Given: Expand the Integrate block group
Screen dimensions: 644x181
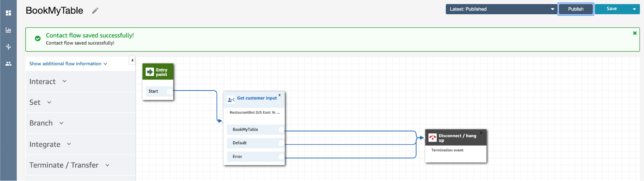Looking at the screenshot, I should click(x=80, y=144).
